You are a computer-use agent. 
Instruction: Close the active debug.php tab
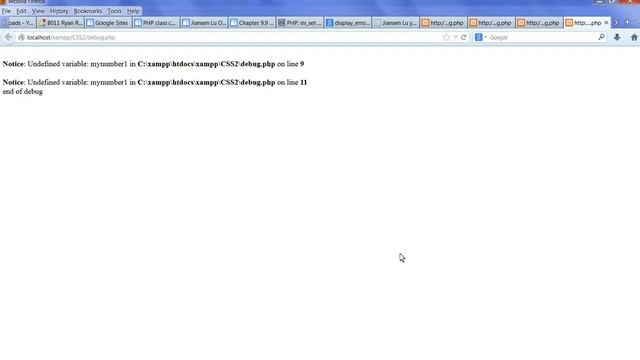pos(606,22)
